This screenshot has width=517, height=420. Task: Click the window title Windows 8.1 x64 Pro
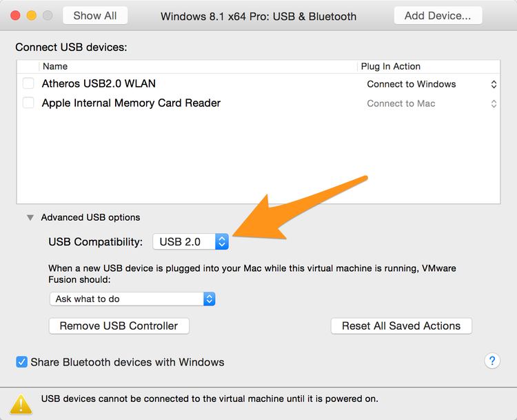click(258, 16)
